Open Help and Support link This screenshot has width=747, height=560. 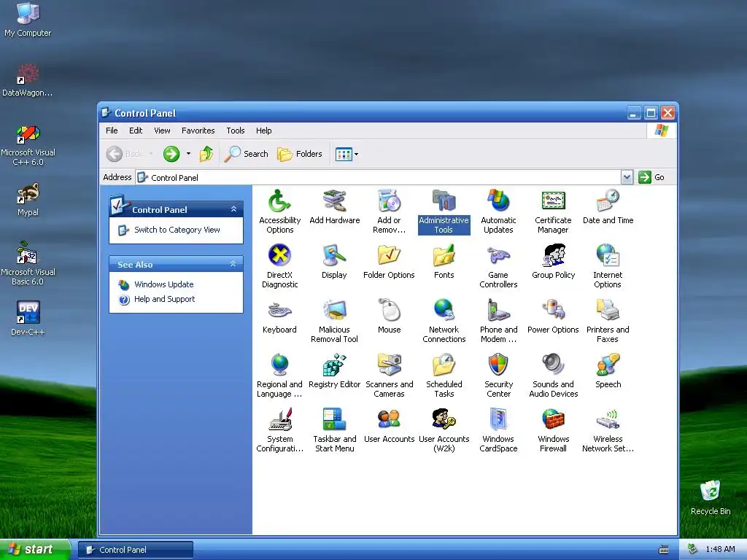(164, 299)
